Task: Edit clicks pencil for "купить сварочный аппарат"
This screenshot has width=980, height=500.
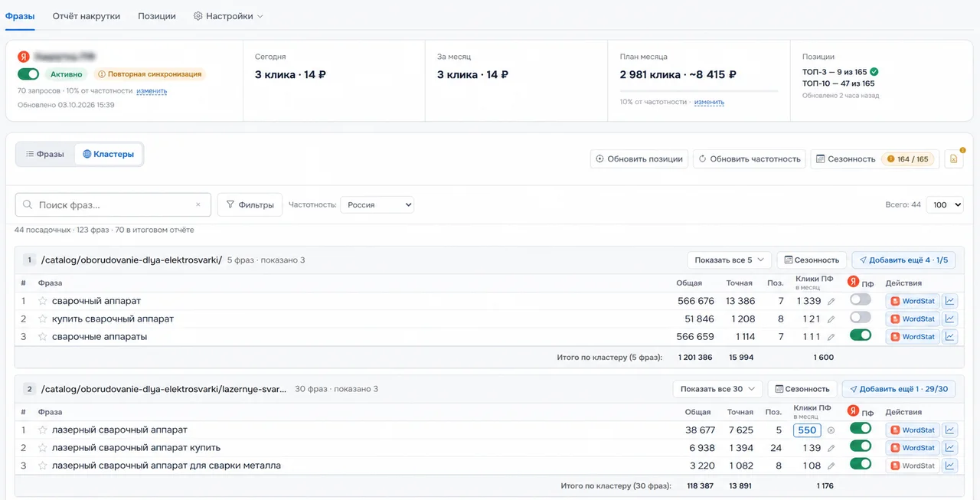Action: [831, 319]
